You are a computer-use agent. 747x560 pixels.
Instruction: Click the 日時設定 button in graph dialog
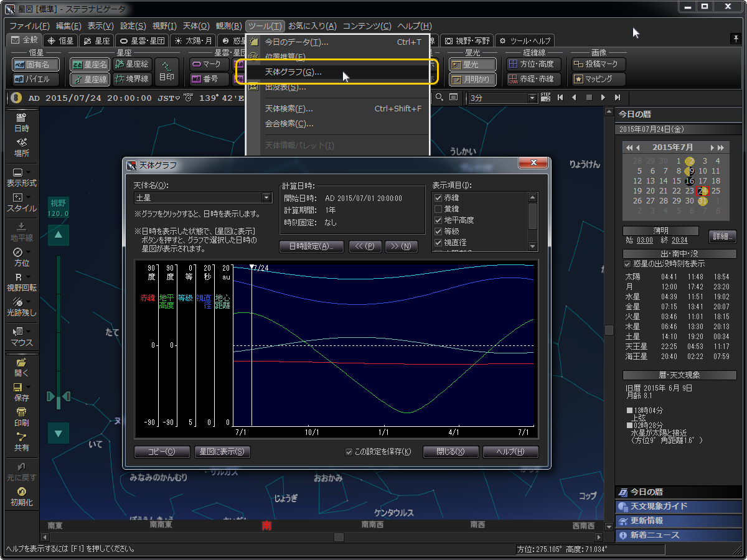312,246
